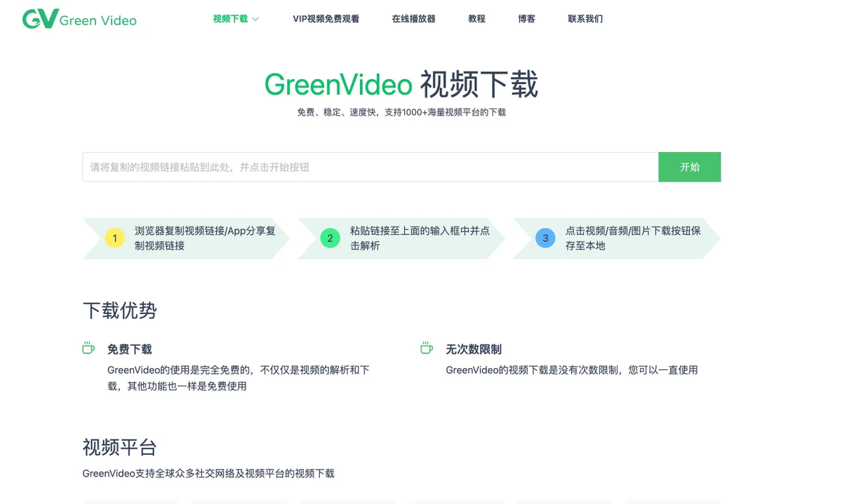842x504 pixels.
Task: Click the 视频平台 section heading
Action: (x=119, y=447)
